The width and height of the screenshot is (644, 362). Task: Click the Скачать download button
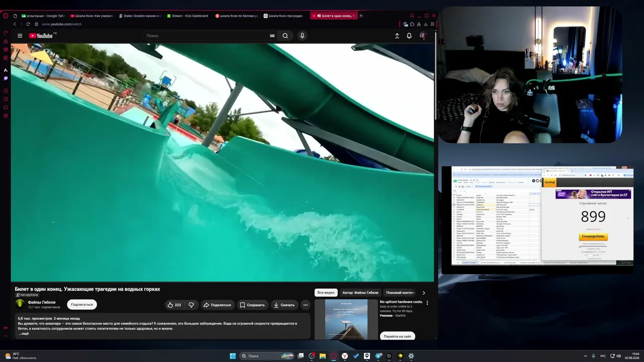[x=284, y=305]
